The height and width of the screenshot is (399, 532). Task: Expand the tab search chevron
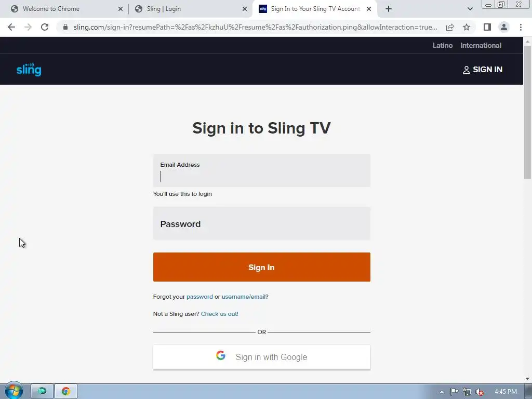[470, 9]
